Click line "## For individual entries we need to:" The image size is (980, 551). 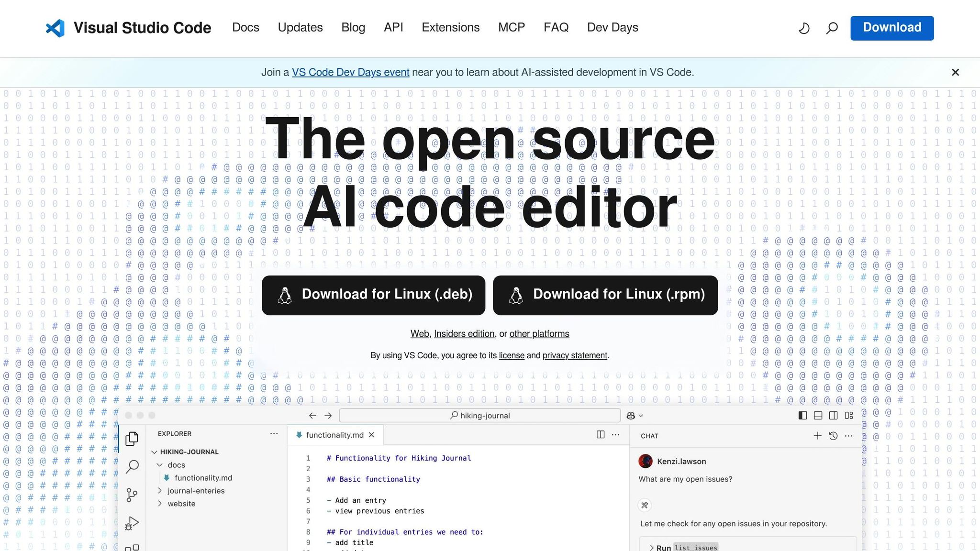[405, 532]
